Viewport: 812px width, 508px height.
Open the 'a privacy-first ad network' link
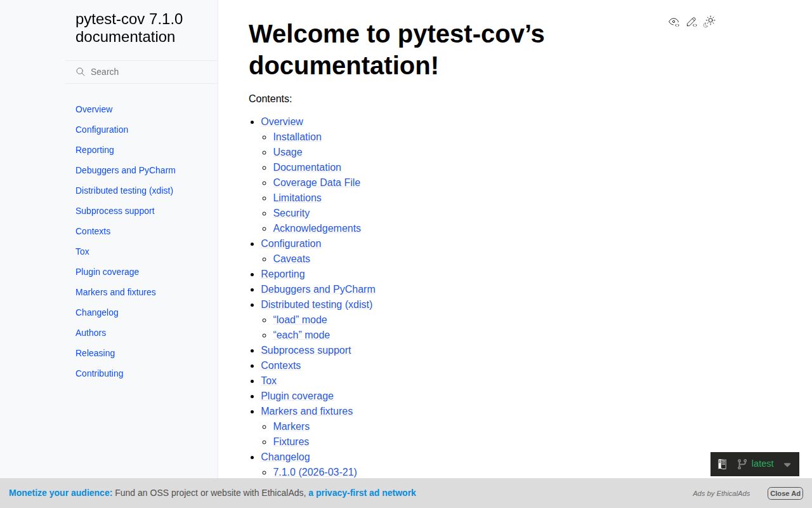point(362,493)
